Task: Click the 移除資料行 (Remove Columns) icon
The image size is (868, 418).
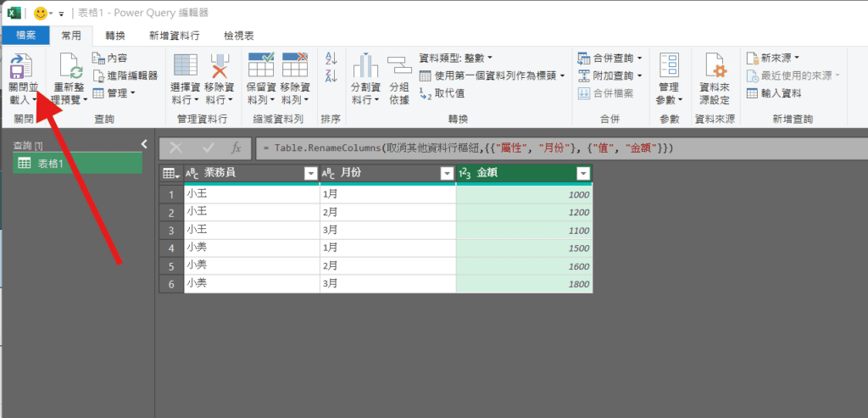Action: [x=220, y=66]
